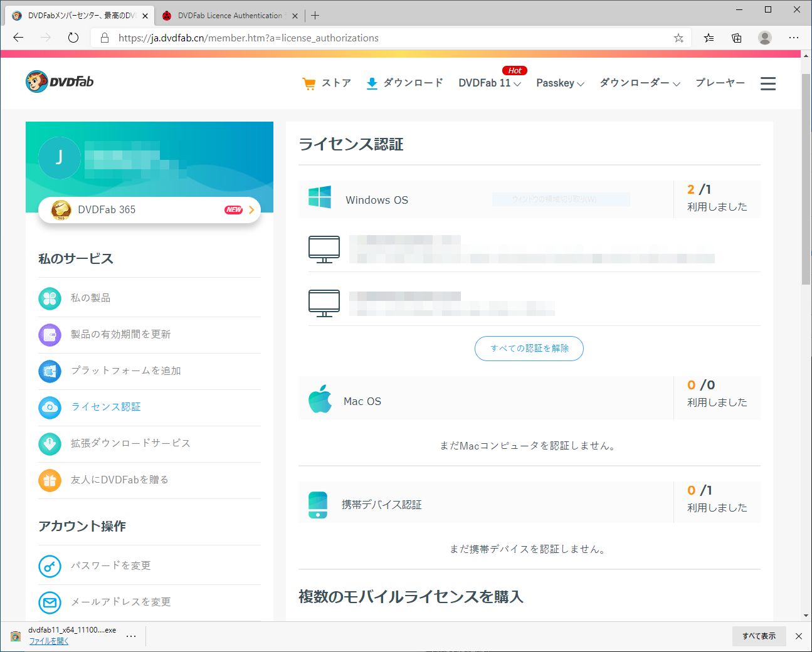Click the download arrow icon

pyautogui.click(x=372, y=83)
